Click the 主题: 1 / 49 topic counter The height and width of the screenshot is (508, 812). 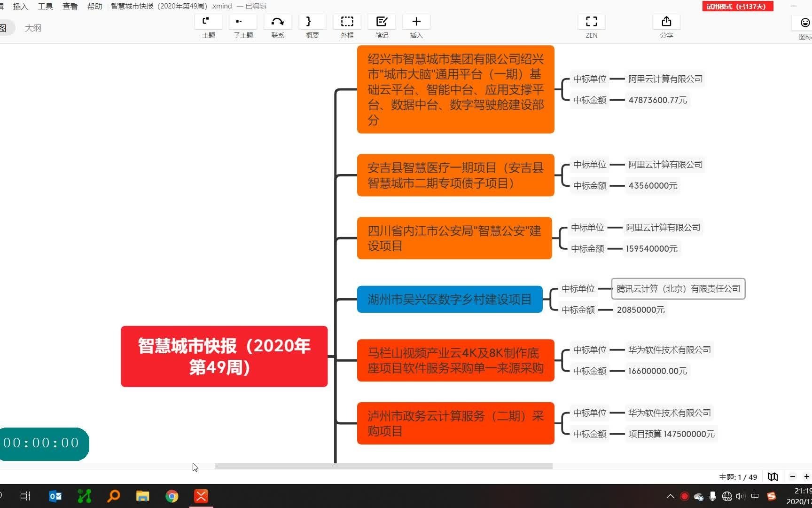(738, 477)
